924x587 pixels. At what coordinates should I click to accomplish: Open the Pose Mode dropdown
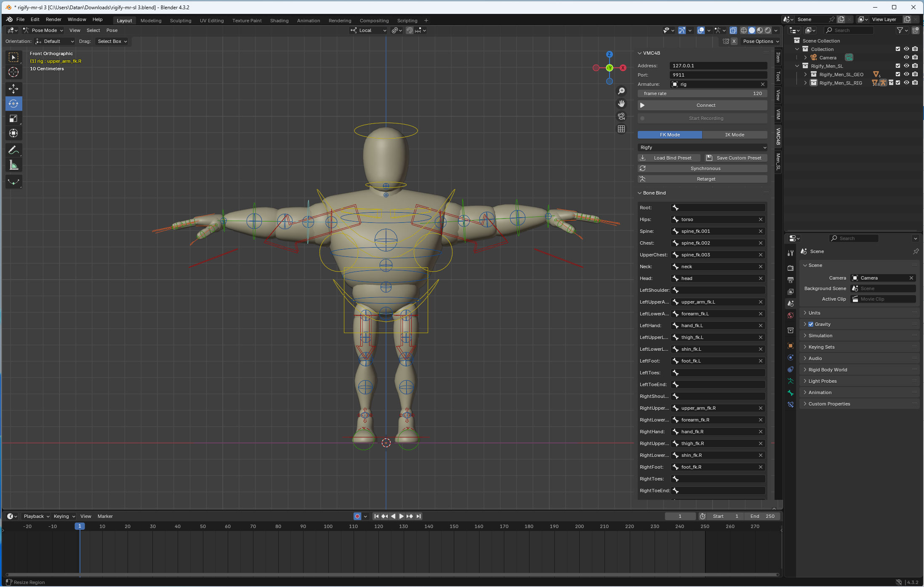[43, 30]
